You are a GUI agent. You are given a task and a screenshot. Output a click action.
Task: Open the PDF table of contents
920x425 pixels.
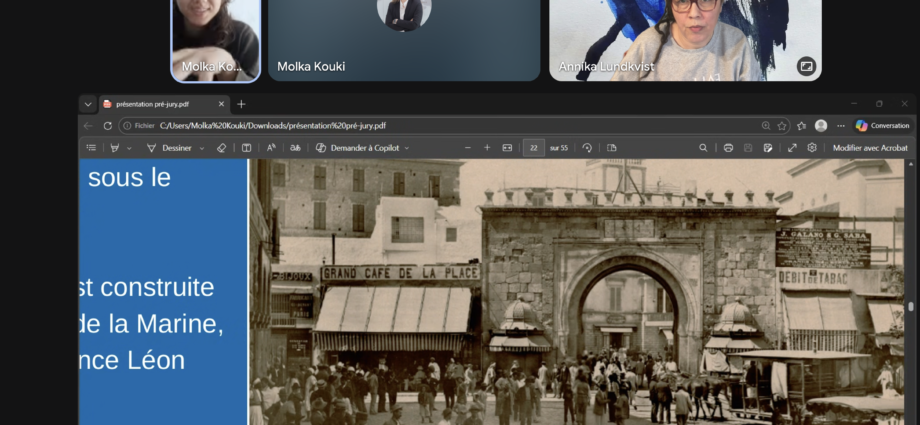[91, 148]
